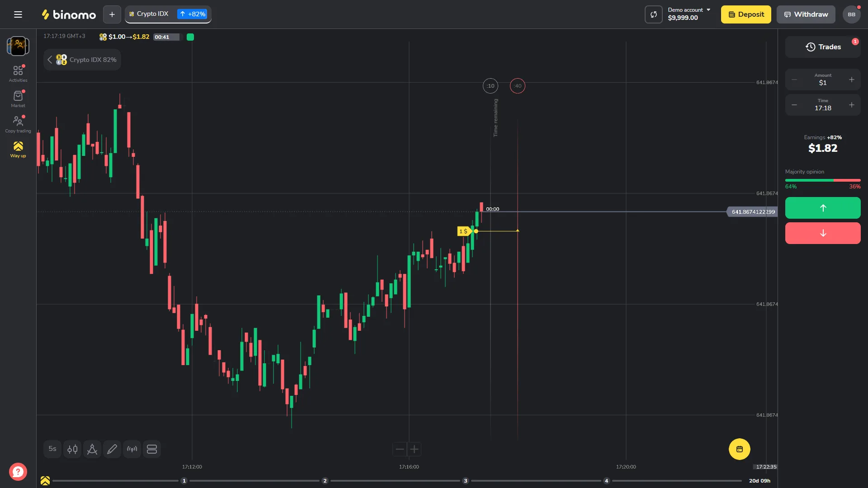The width and height of the screenshot is (868, 488).
Task: Select the Crypto IDX +82% tab
Action: point(168,14)
